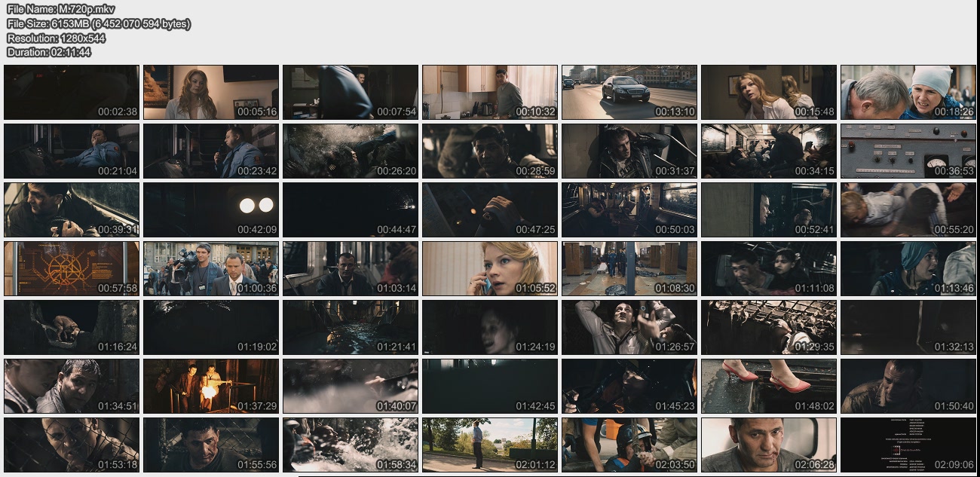Screen dimensions: 980x477
Task: Open the man in park frame at 02:01:12
Action: [489, 445]
